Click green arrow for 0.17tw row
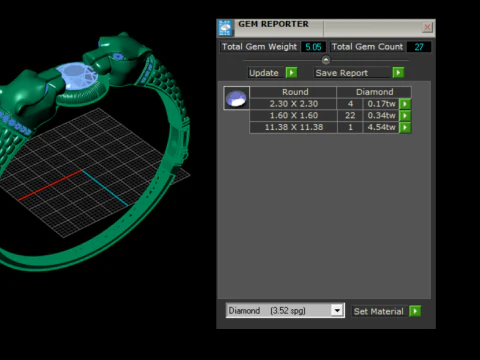 pyautogui.click(x=405, y=104)
